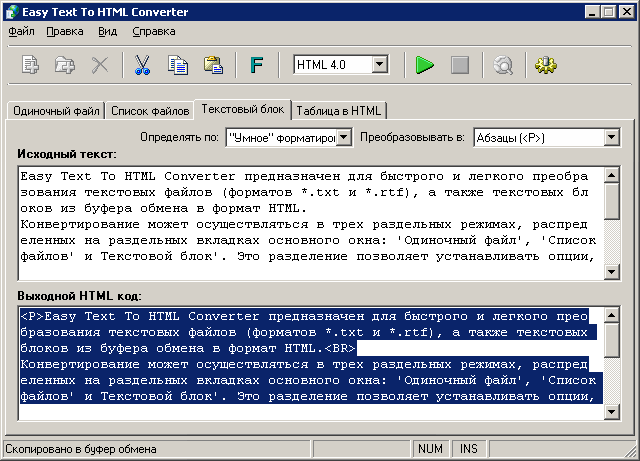640x461 pixels.
Task: Expand the "Определять по" dropdown
Action: click(344, 137)
